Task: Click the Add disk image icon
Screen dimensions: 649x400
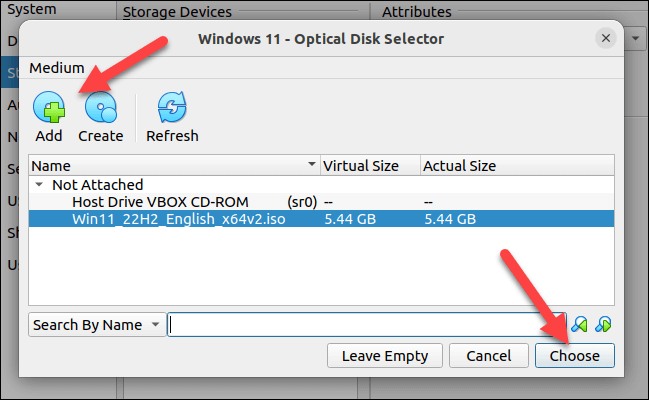Action: click(x=48, y=110)
